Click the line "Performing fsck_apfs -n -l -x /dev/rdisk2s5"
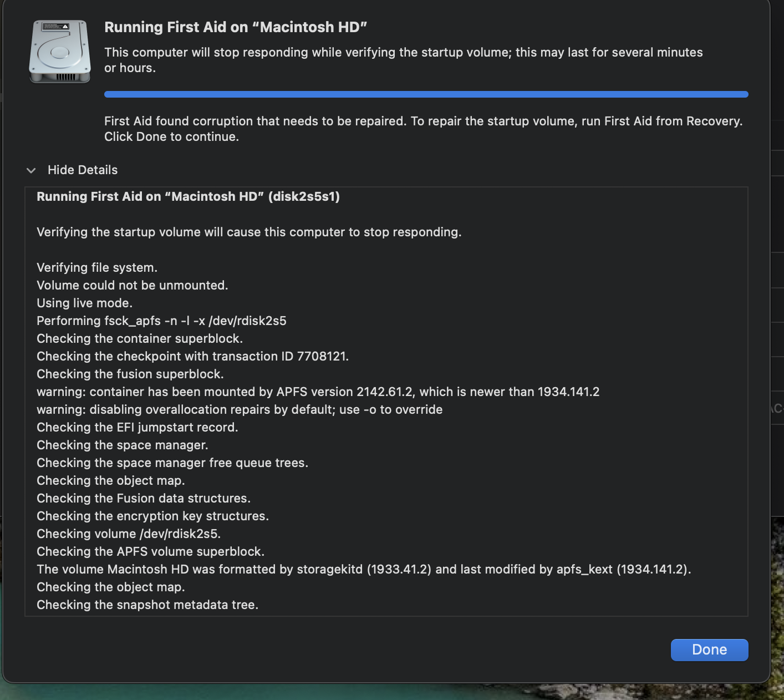The height and width of the screenshot is (700, 784). [x=161, y=321]
